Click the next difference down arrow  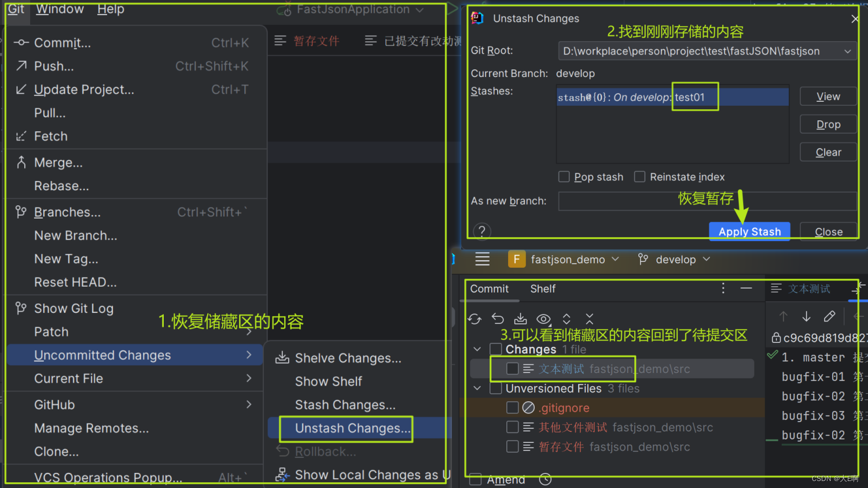(806, 316)
